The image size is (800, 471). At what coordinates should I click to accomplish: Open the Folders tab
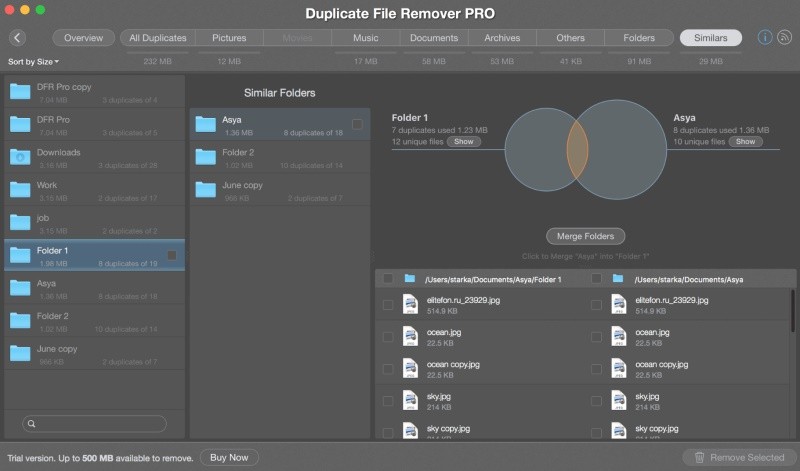(639, 38)
